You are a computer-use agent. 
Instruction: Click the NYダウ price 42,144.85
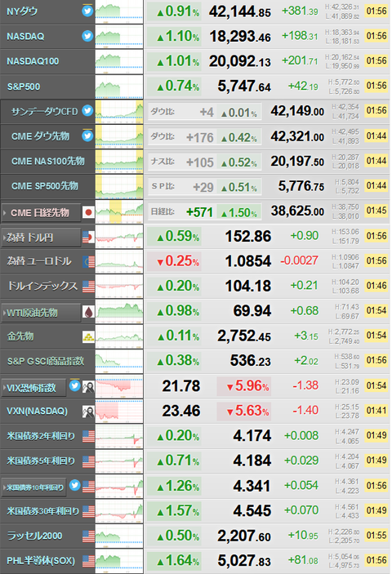tap(240, 11)
